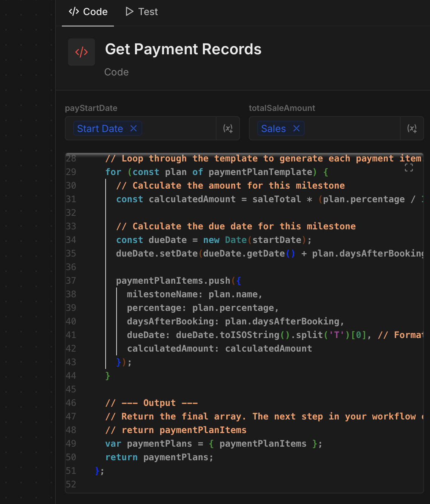The height and width of the screenshot is (504, 430).
Task: Click 'milestoneName: plan.name,' line
Action: (x=195, y=294)
